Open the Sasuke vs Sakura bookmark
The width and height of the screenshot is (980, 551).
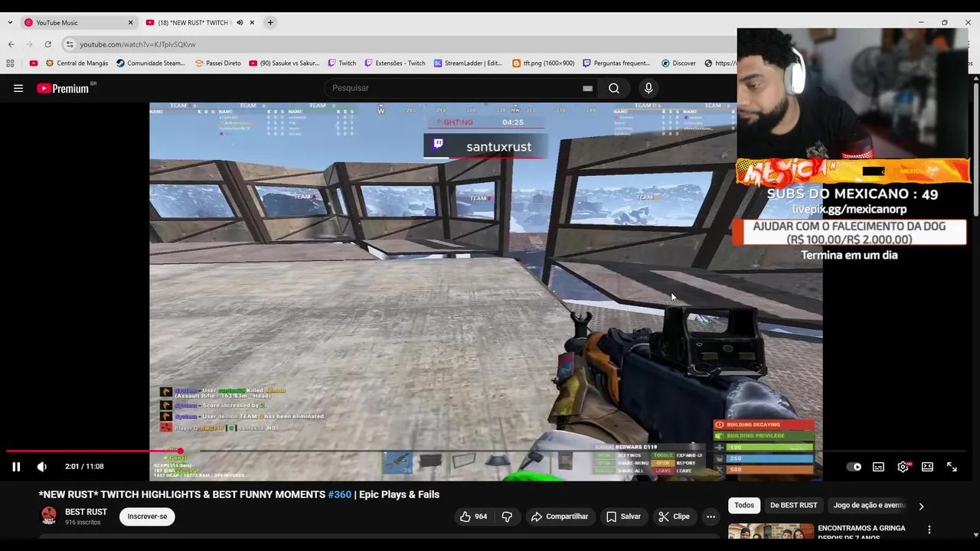[x=284, y=64]
